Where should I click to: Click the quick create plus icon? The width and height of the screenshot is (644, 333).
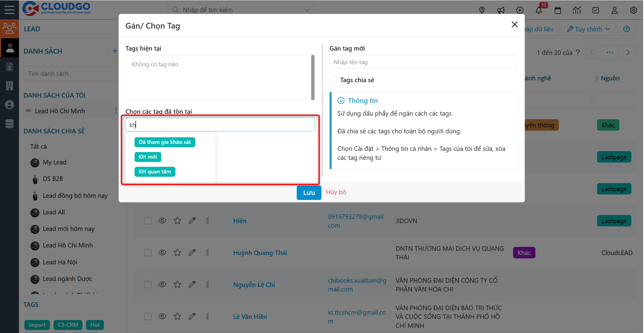coord(520,10)
